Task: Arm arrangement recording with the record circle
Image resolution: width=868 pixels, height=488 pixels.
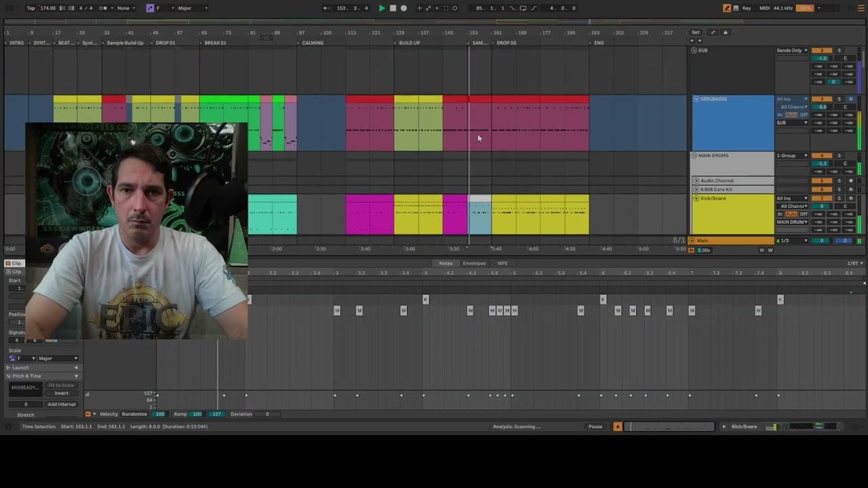Action: (403, 8)
